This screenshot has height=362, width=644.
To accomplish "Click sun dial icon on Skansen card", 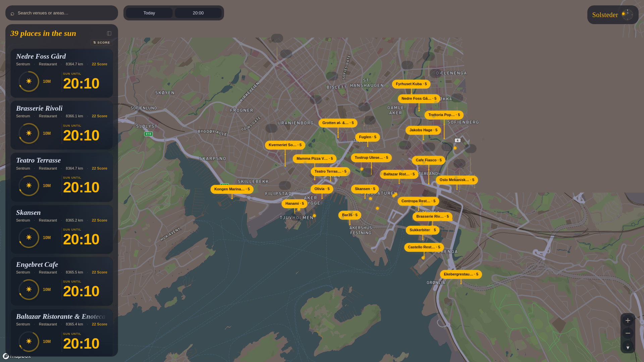I will pyautogui.click(x=29, y=238).
